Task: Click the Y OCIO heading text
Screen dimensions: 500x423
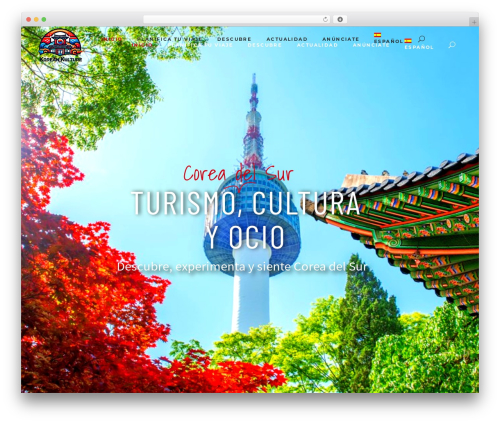Action: [x=246, y=237]
